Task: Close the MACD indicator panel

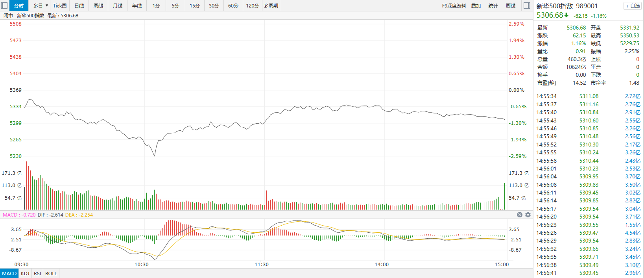Action: [x=520, y=215]
